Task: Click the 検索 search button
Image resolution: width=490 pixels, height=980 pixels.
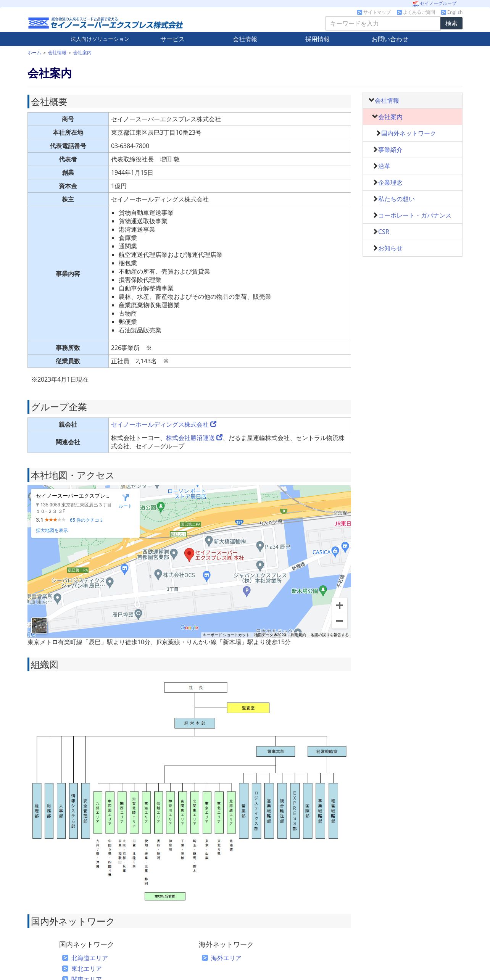Action: [451, 23]
